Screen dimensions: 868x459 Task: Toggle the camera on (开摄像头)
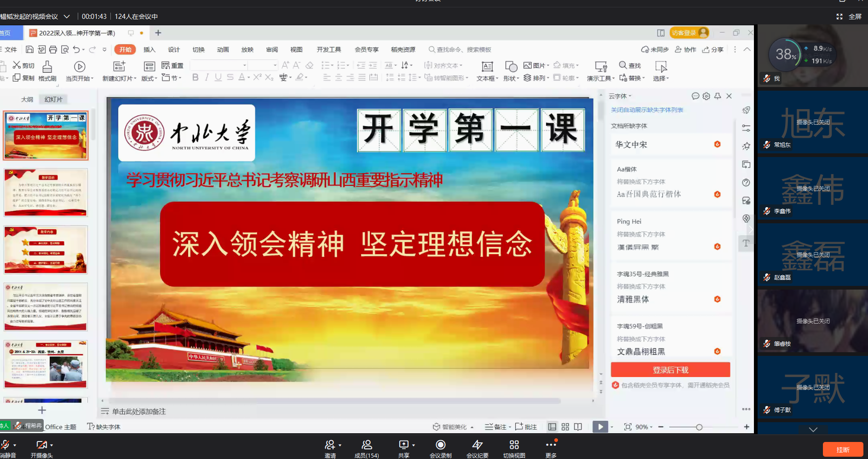[x=41, y=445]
